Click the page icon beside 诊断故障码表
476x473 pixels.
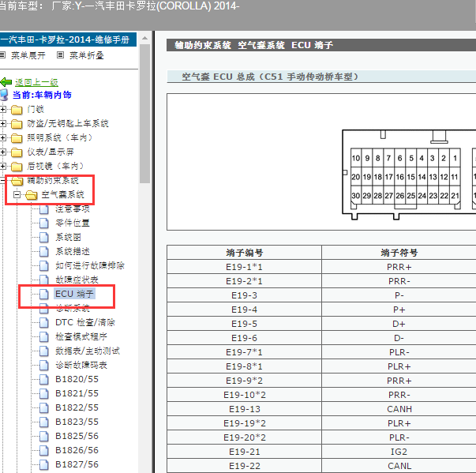click(44, 366)
